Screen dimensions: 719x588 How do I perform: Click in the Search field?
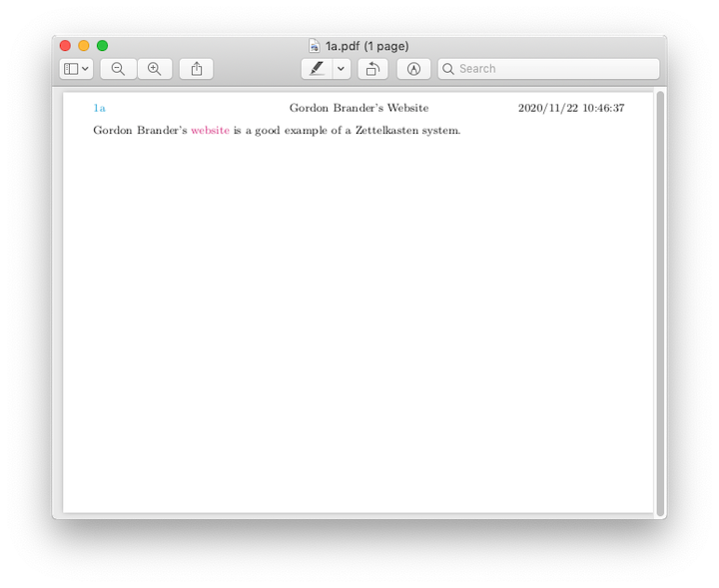(x=548, y=69)
